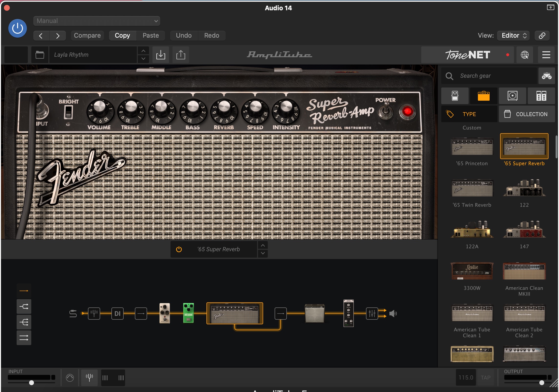Click the link chain icon button

[542, 36]
